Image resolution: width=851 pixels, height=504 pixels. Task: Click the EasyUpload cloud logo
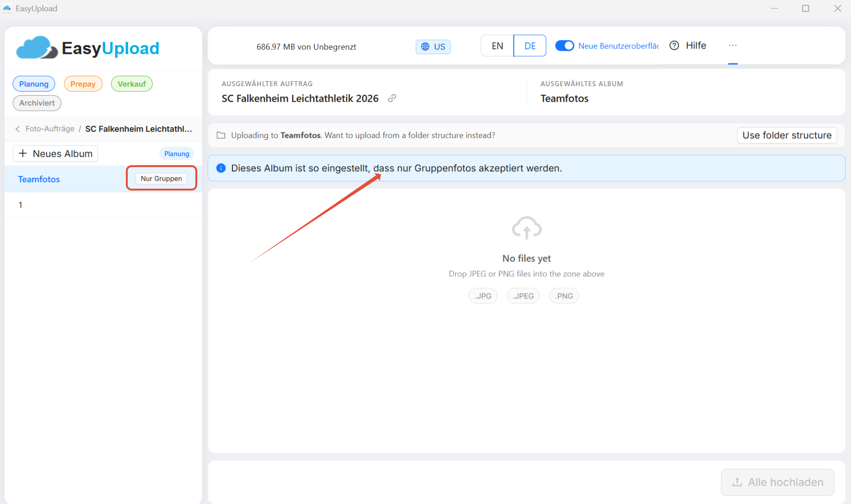37,47
